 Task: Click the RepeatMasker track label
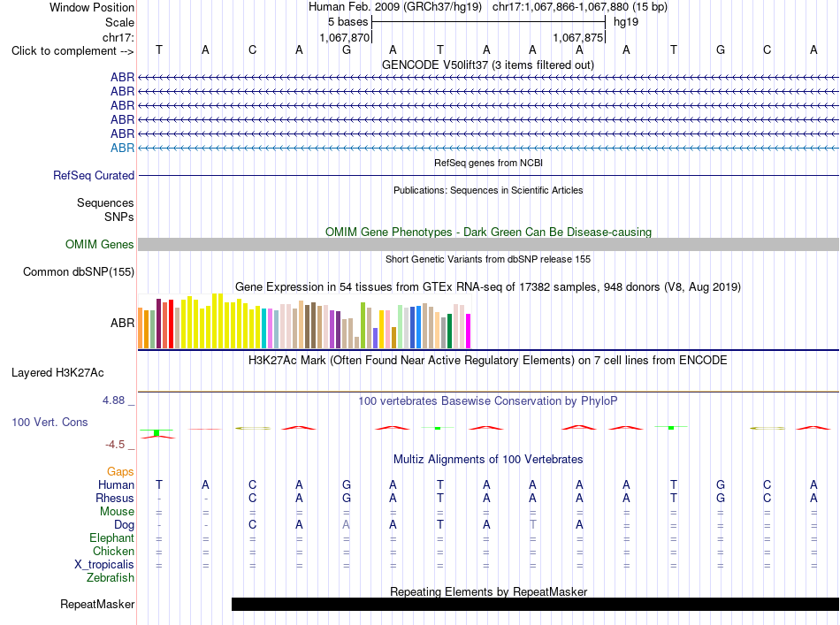pyautogui.click(x=97, y=604)
